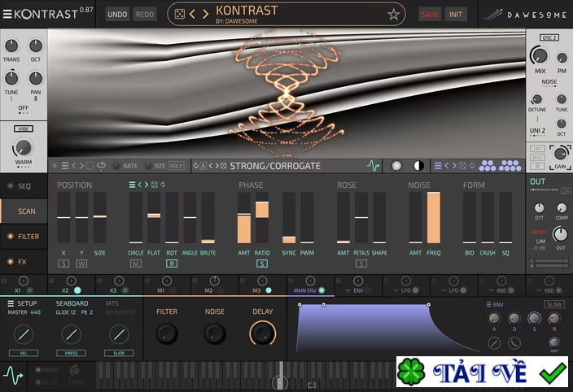Switch to the SCAN tab
Screen dimensions: 573x392
click(24, 211)
